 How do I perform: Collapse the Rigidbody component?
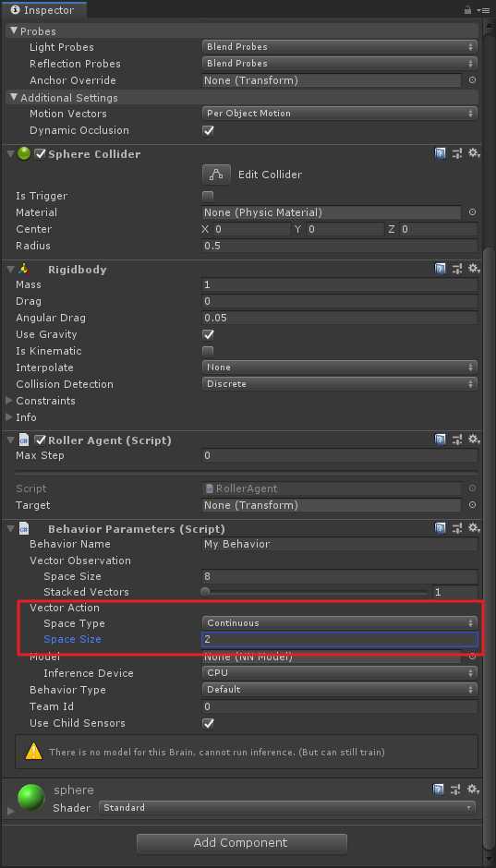pos(10,270)
